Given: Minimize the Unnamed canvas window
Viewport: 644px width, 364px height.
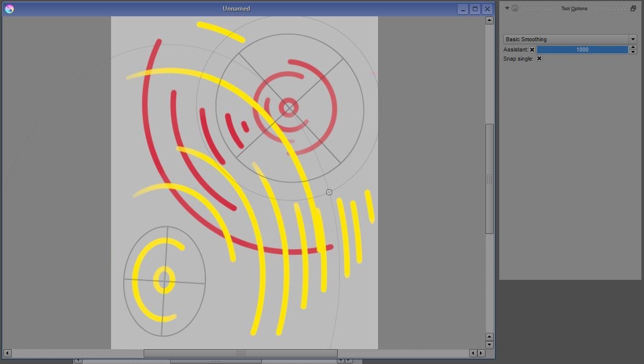Looking at the screenshot, I should pyautogui.click(x=463, y=9).
